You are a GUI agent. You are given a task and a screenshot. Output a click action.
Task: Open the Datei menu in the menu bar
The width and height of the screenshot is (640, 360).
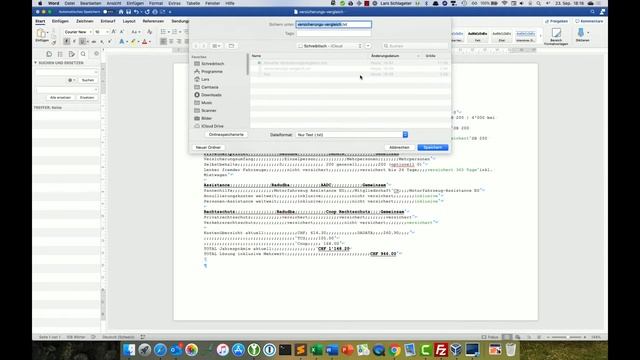click(x=69, y=3)
